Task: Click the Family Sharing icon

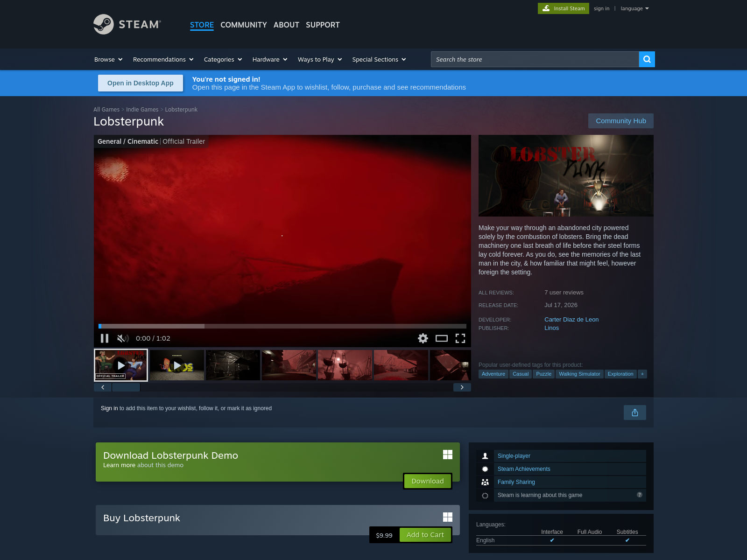Action: (485, 482)
